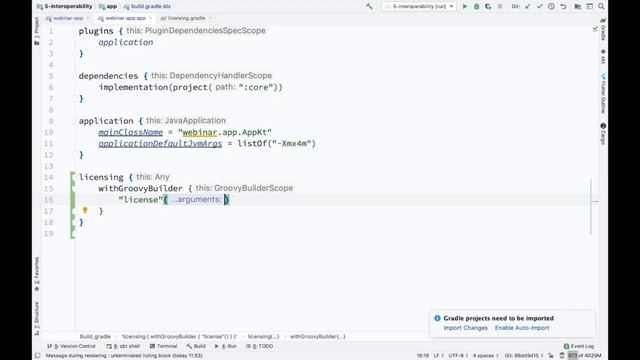Click the line 14 green change marker
640x360 pixels.
73,177
